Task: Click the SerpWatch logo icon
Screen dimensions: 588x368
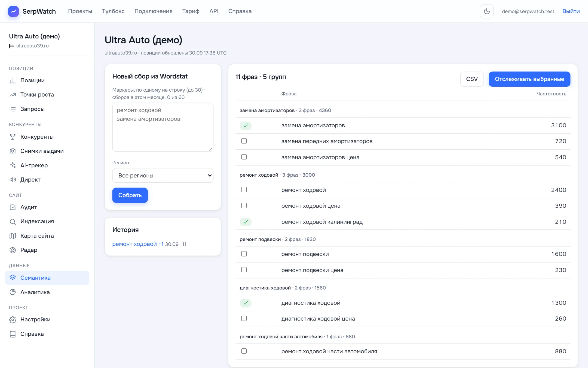Action: click(13, 11)
